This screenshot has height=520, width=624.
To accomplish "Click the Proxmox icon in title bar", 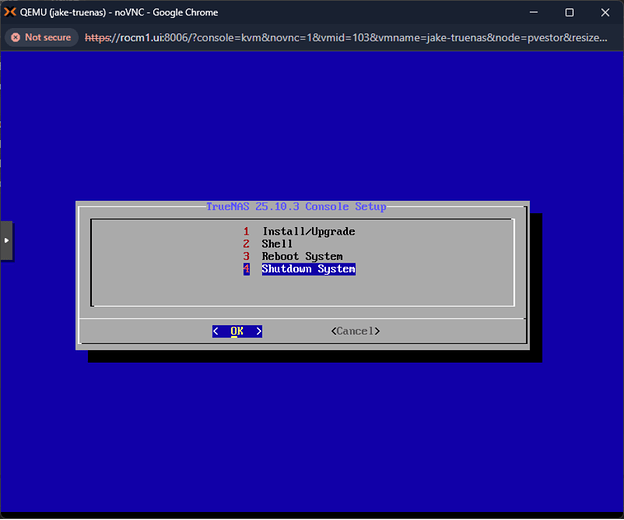I will point(10,12).
